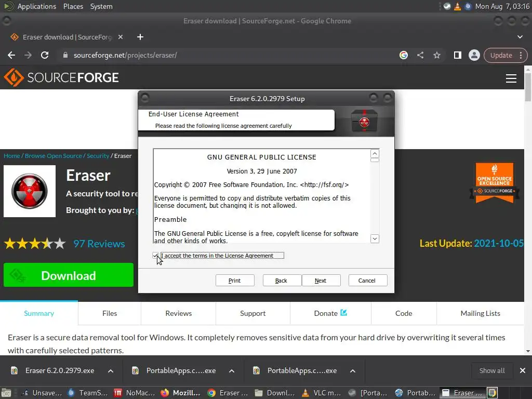Image resolution: width=532 pixels, height=399 pixels.
Task: Open the Places menu
Action: (x=73, y=6)
